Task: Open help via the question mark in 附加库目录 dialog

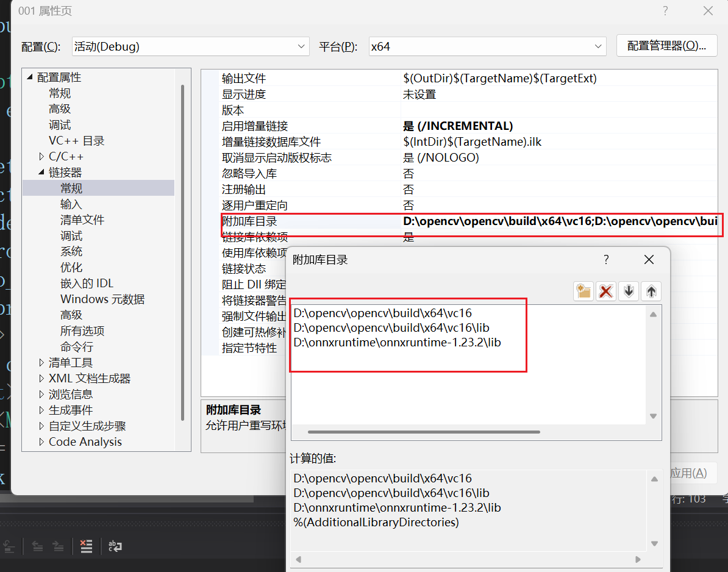Action: coord(605,259)
